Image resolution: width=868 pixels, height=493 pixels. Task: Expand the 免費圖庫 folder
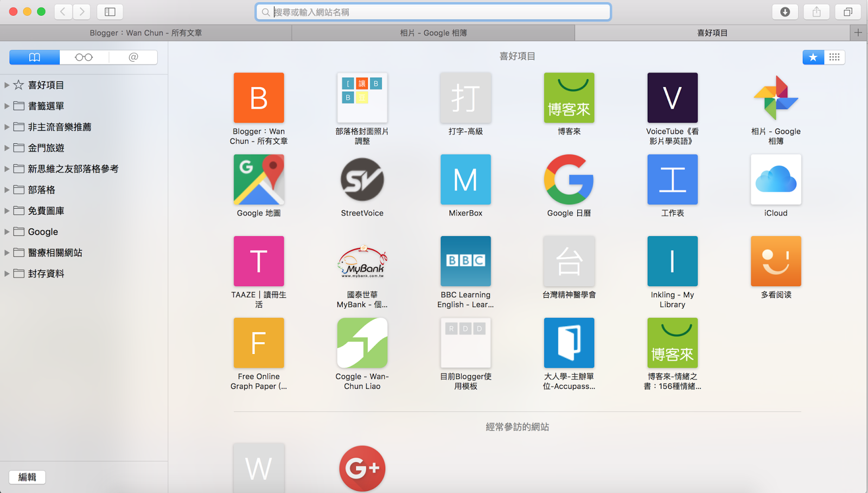point(7,210)
